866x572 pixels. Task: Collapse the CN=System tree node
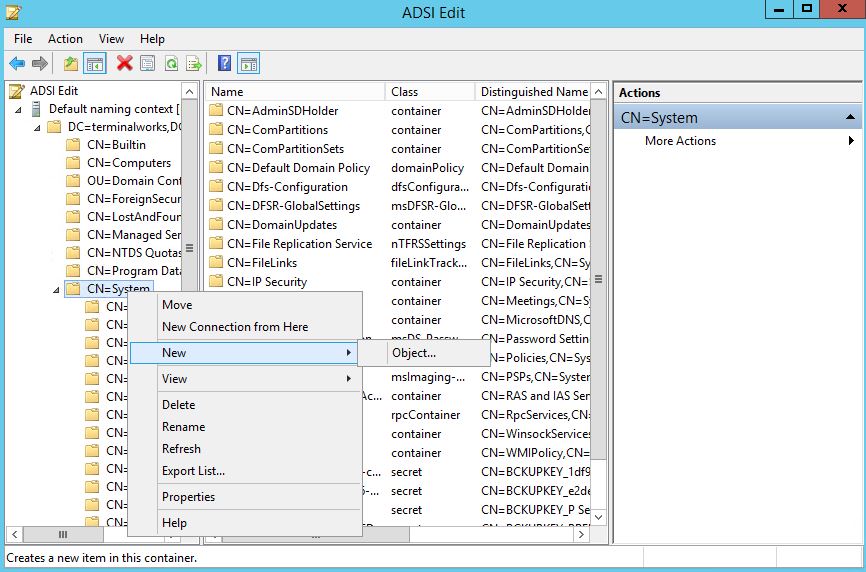point(56,290)
